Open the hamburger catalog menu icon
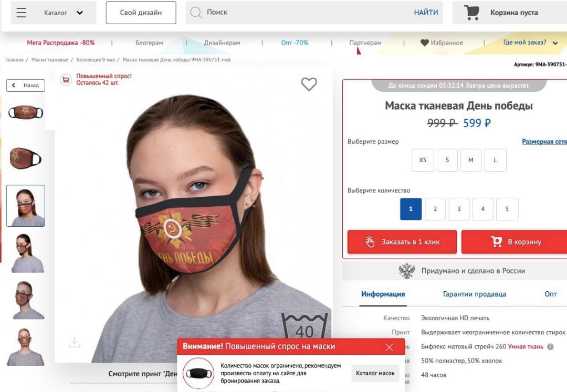567x392 pixels. pyautogui.click(x=22, y=13)
